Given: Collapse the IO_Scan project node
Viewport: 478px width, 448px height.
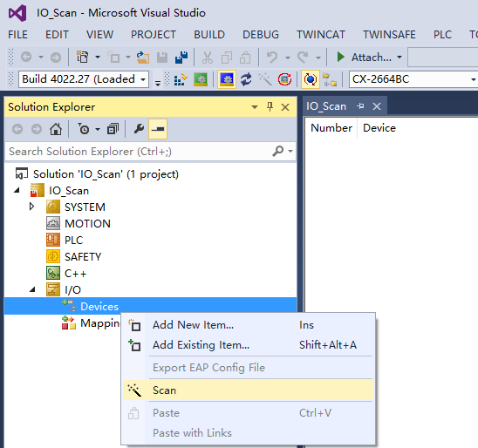Looking at the screenshot, I should [17, 191].
